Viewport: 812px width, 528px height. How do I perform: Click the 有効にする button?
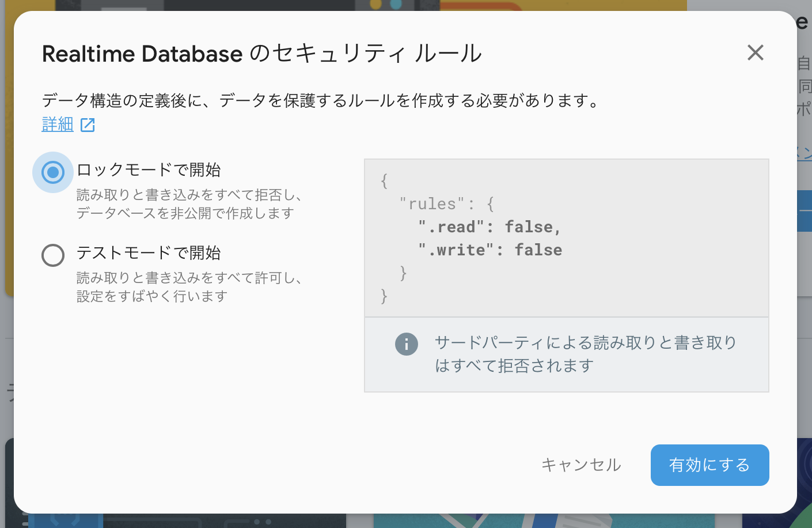[709, 465]
